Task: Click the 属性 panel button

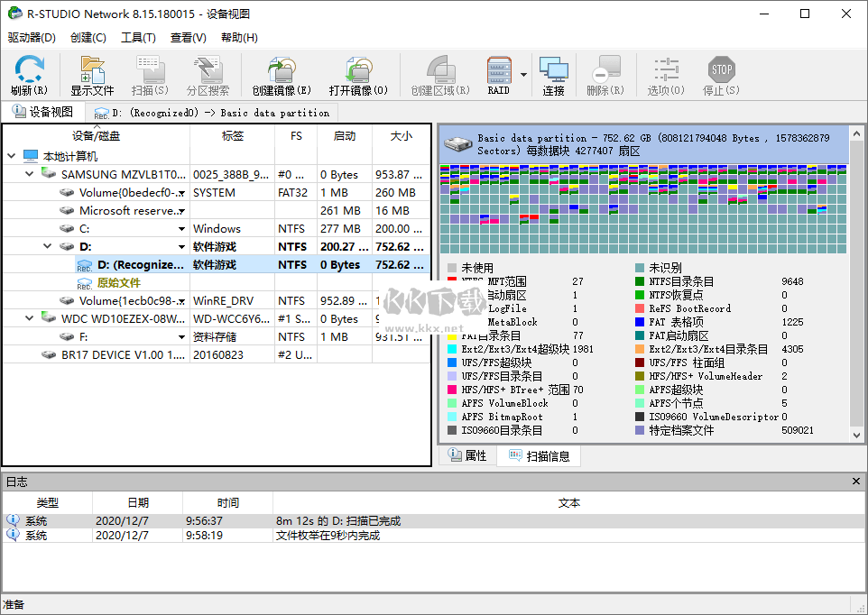Action: [469, 455]
